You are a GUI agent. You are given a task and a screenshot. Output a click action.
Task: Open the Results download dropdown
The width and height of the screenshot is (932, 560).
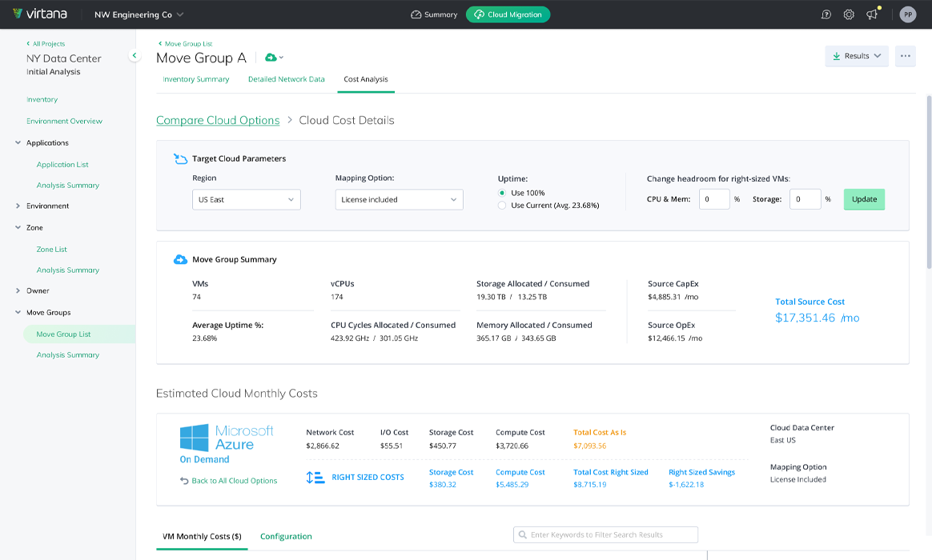pyautogui.click(x=857, y=56)
